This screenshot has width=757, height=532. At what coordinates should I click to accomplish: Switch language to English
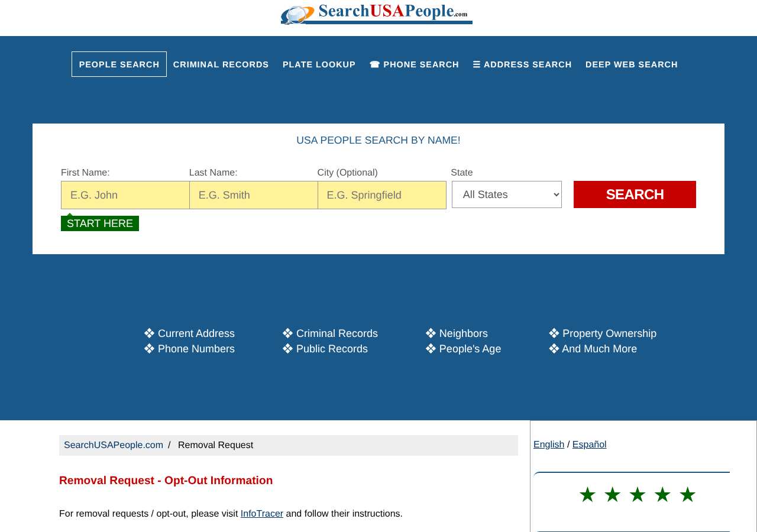point(549,445)
